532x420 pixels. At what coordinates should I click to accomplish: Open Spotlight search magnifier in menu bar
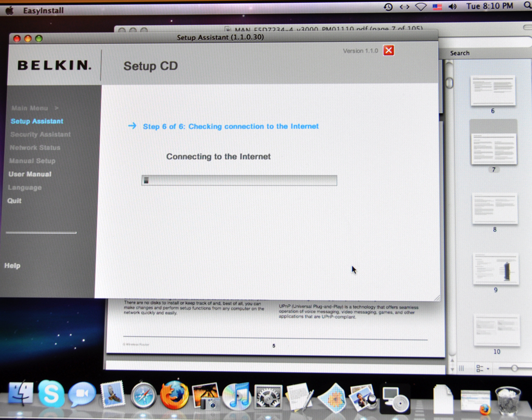coord(528,5)
